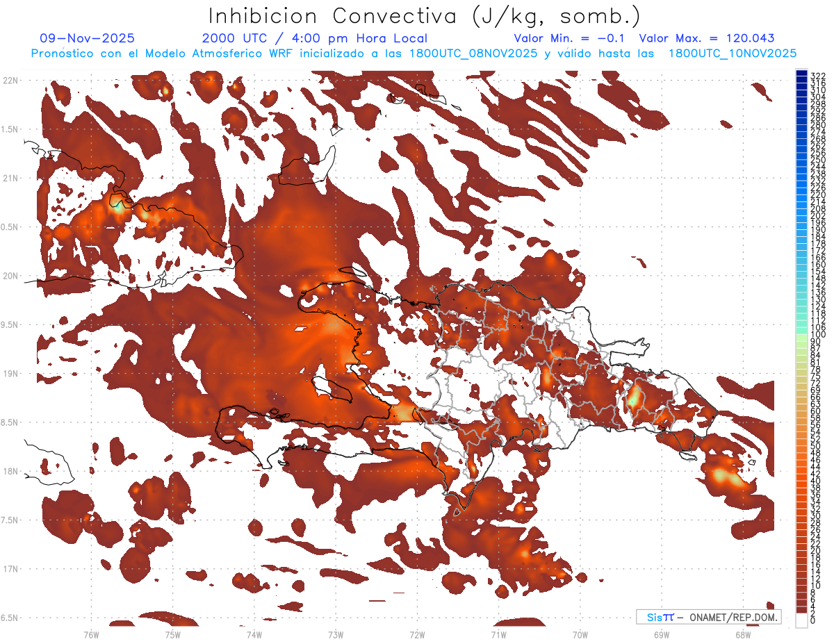The height and width of the screenshot is (644, 834).
Task: Click the '75W' longitude label
Action: [172, 634]
